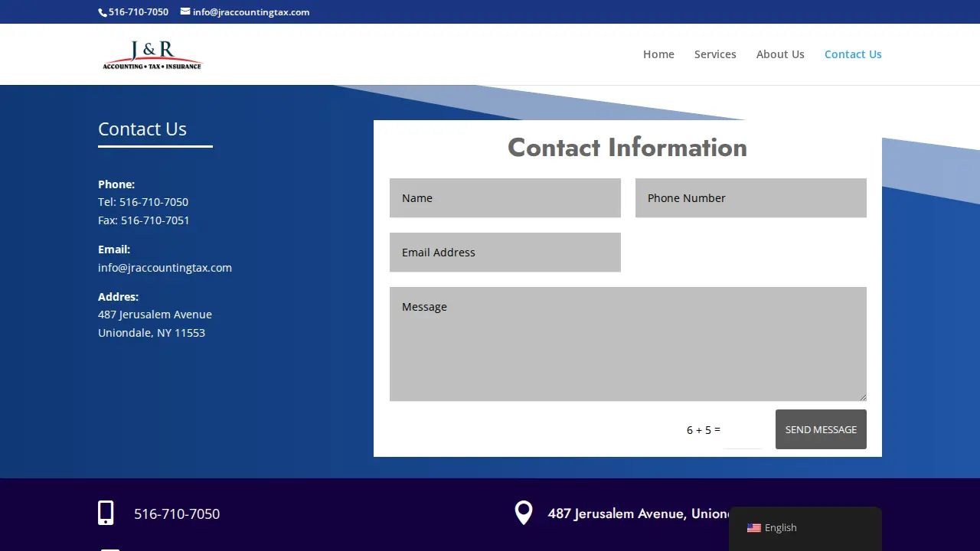Viewport: 980px width, 551px height.
Task: Click the map pin icon in footer
Action: tap(524, 513)
